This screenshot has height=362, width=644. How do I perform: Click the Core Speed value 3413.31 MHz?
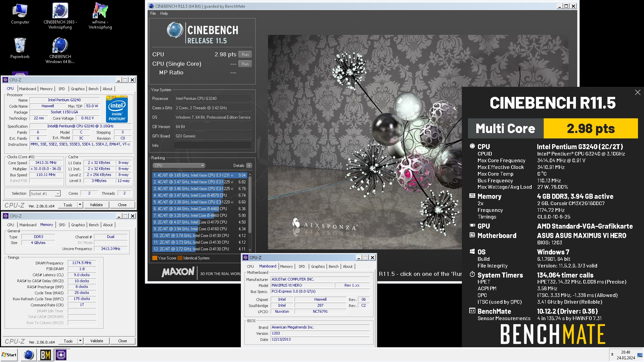(x=46, y=163)
